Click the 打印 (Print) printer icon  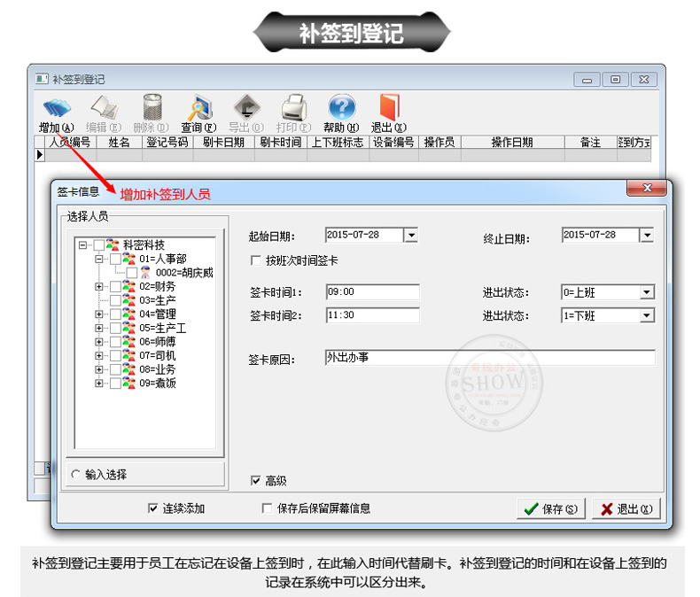click(x=293, y=108)
